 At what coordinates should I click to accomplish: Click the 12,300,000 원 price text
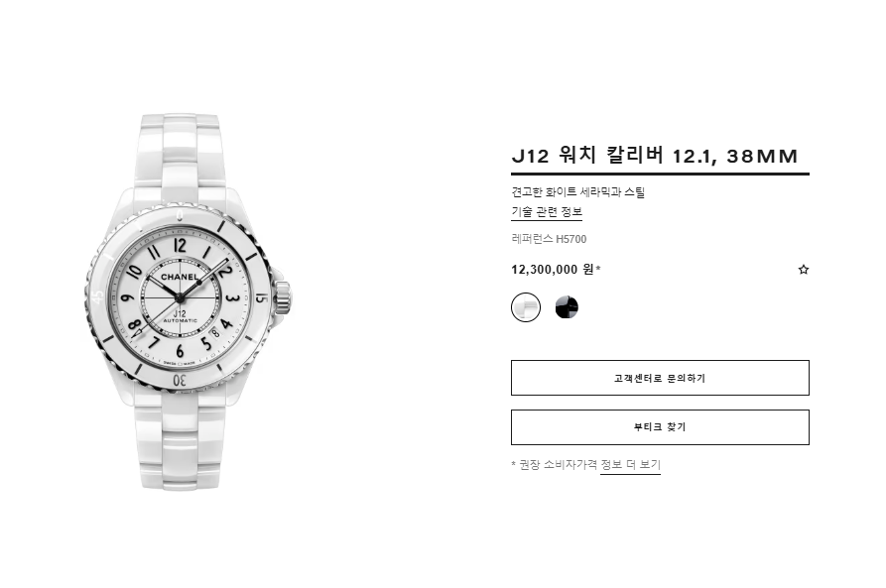[553, 270]
